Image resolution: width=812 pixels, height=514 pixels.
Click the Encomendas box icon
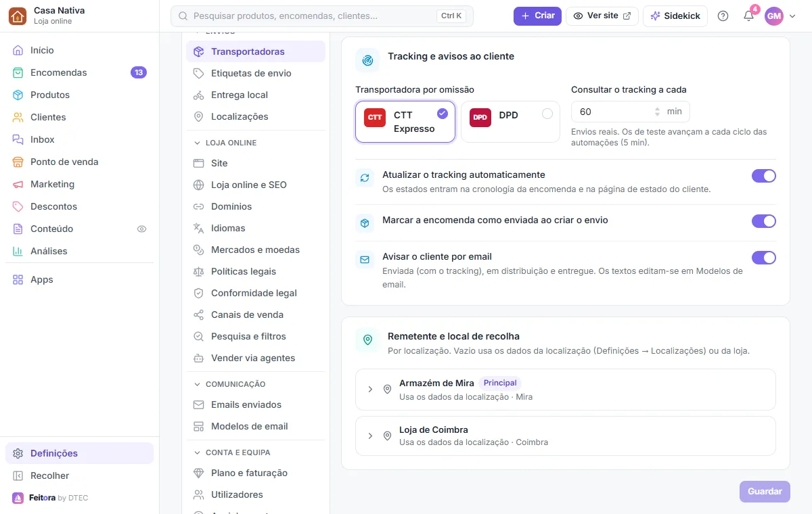tap(18, 72)
